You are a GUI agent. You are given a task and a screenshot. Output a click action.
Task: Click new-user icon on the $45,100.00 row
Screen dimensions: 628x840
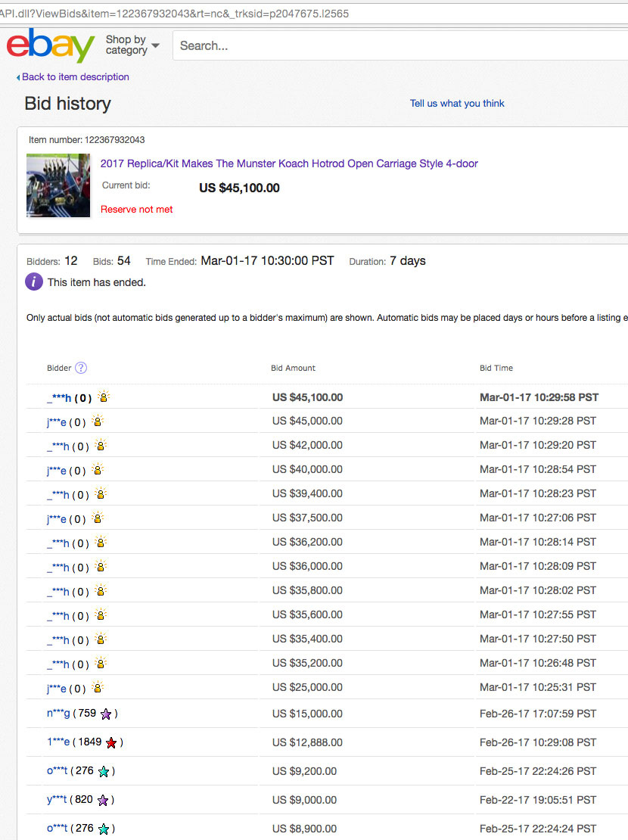104,397
